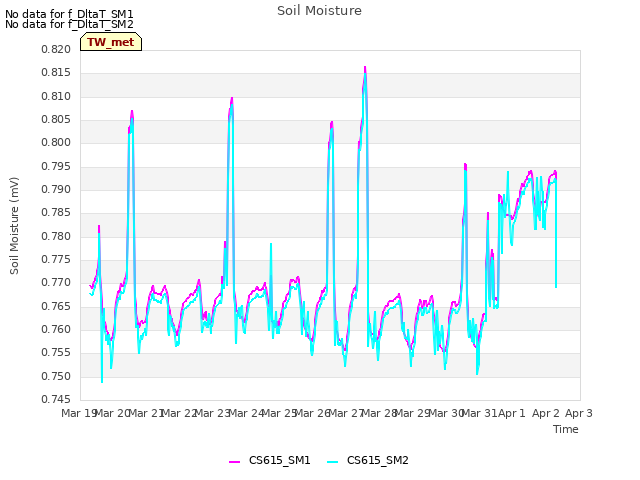Viewport: 640px width, 480px height.
Task: Click the 0.800 y-axis tick label
Action: coord(56,143)
